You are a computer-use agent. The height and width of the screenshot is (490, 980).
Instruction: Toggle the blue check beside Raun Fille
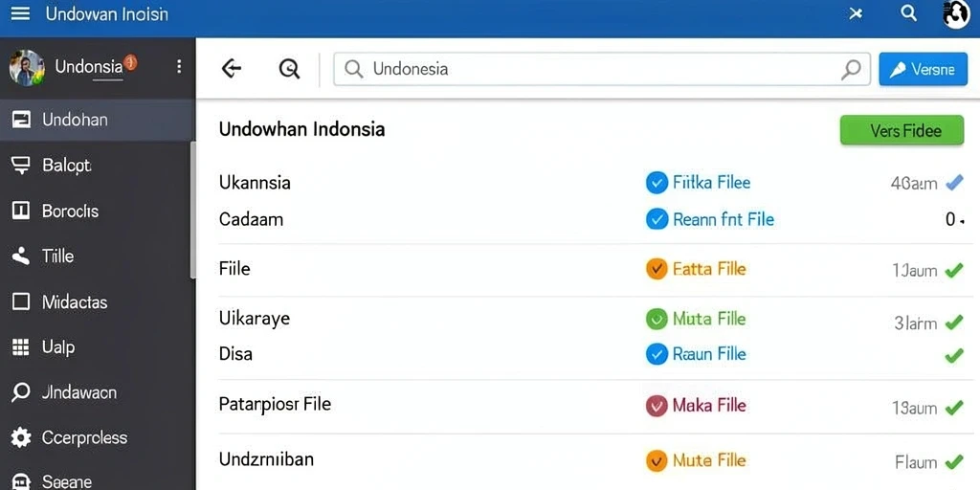657,354
